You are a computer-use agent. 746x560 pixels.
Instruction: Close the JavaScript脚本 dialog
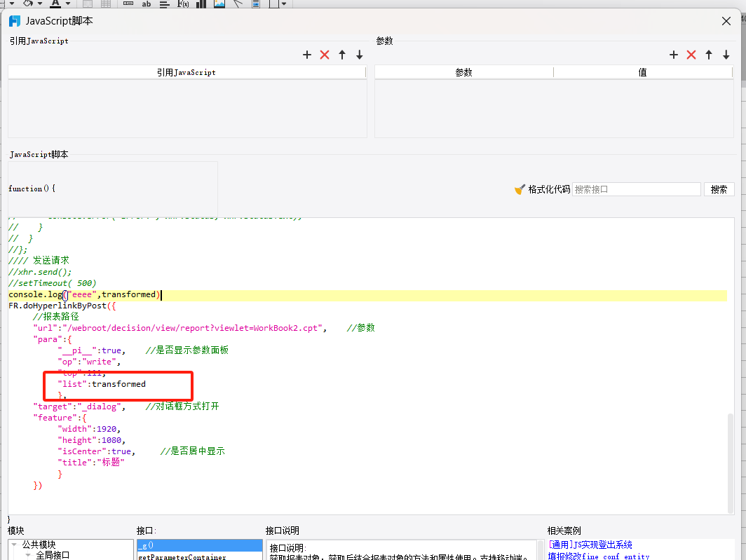pyautogui.click(x=726, y=22)
